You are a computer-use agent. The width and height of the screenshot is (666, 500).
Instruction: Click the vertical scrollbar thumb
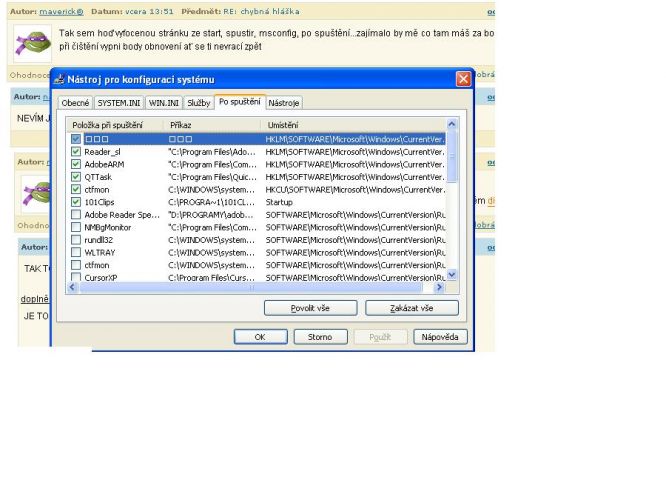(452, 156)
